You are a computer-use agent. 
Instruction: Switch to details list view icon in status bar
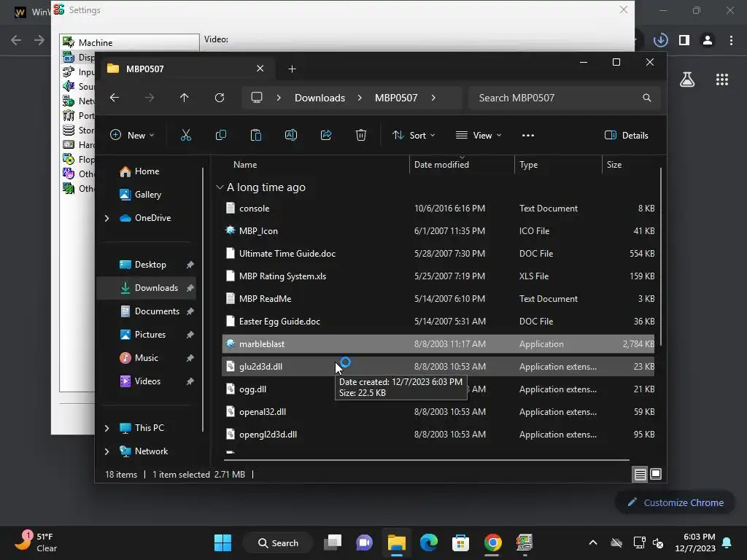tap(640, 474)
